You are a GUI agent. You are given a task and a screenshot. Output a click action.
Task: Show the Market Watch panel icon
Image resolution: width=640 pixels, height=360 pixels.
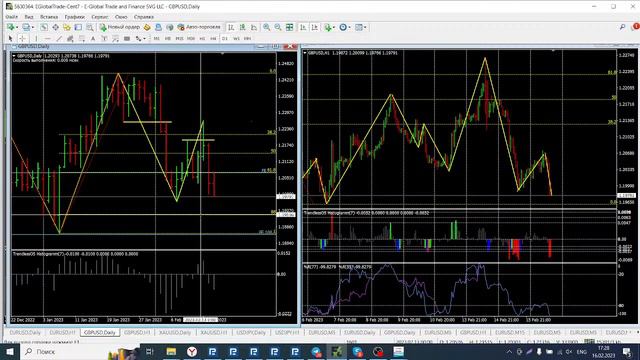[x=44, y=27]
